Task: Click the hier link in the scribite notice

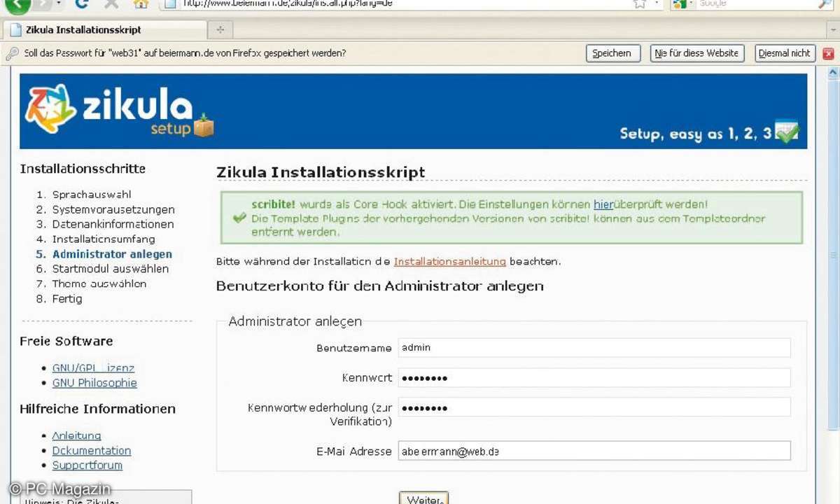Action: 603,204
